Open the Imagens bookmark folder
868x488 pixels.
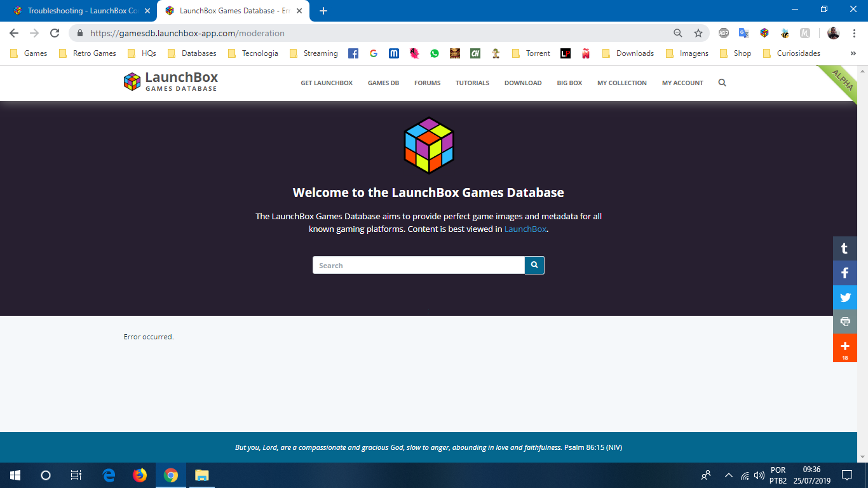(687, 53)
